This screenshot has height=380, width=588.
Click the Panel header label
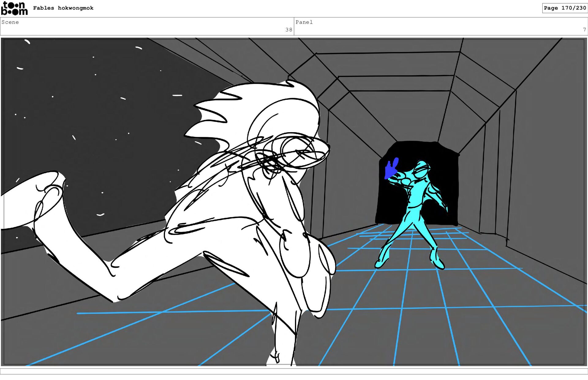coord(304,22)
